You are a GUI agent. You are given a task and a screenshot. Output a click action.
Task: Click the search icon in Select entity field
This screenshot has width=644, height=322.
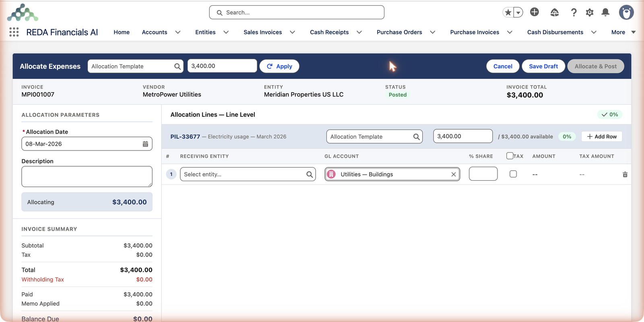pos(310,174)
